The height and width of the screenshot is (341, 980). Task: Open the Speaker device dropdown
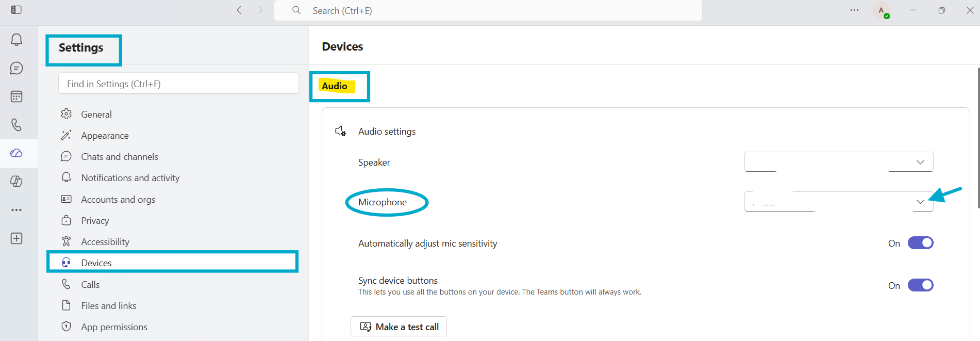pyautogui.click(x=839, y=162)
